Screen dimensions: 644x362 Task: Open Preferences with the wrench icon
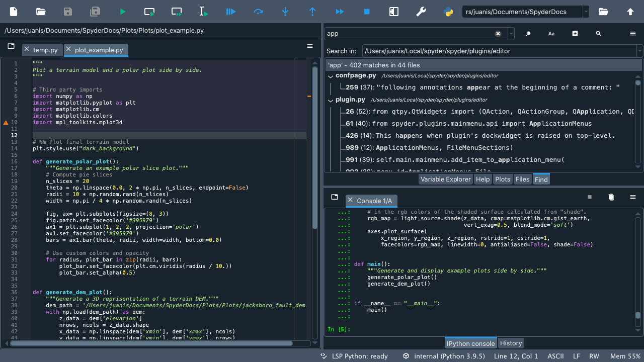coord(421,12)
